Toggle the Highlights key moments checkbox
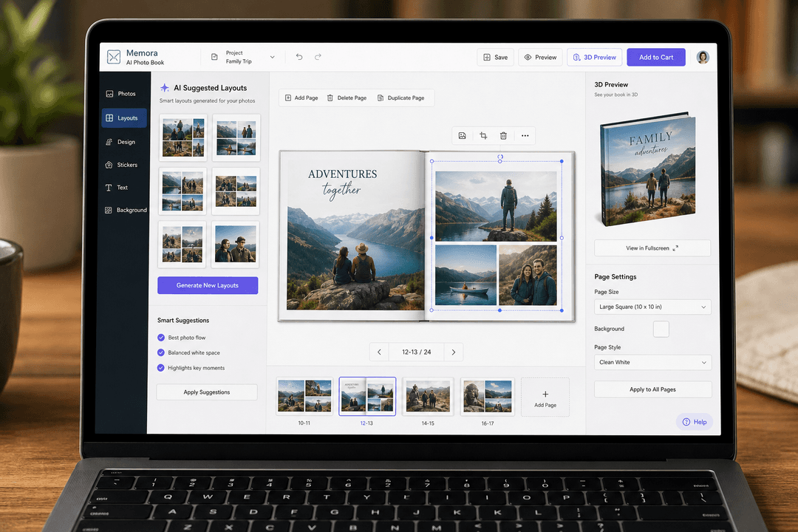Viewport: 798px width, 532px height. [x=161, y=367]
